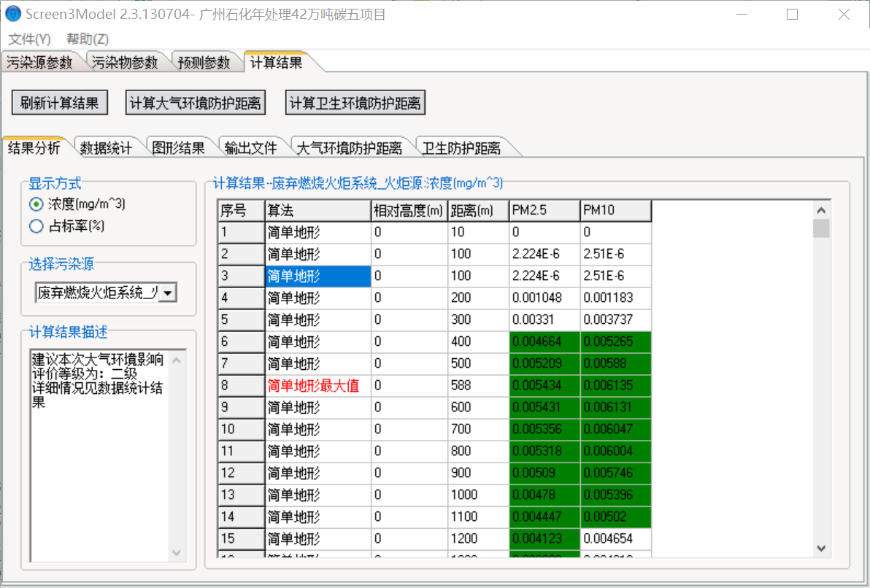Click the PM10 cell 0.001183
The width and height of the screenshot is (870, 588).
coord(615,298)
